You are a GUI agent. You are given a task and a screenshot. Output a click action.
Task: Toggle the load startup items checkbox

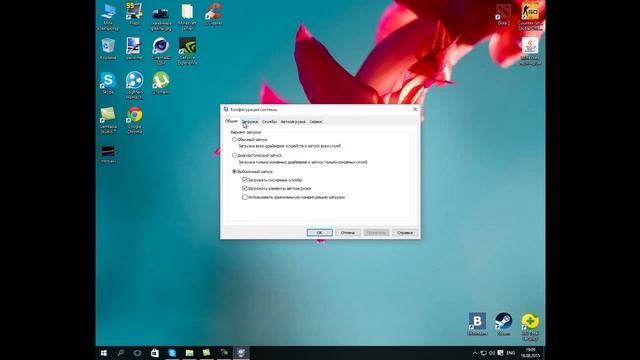[x=245, y=188]
